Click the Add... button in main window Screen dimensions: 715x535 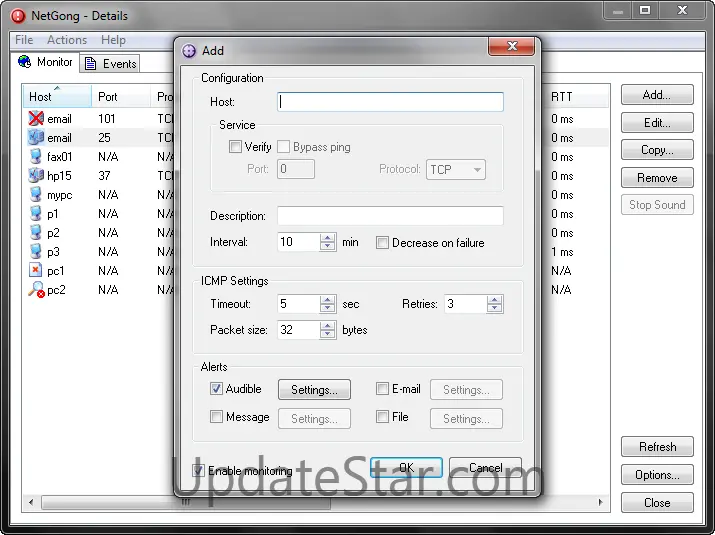[657, 95]
